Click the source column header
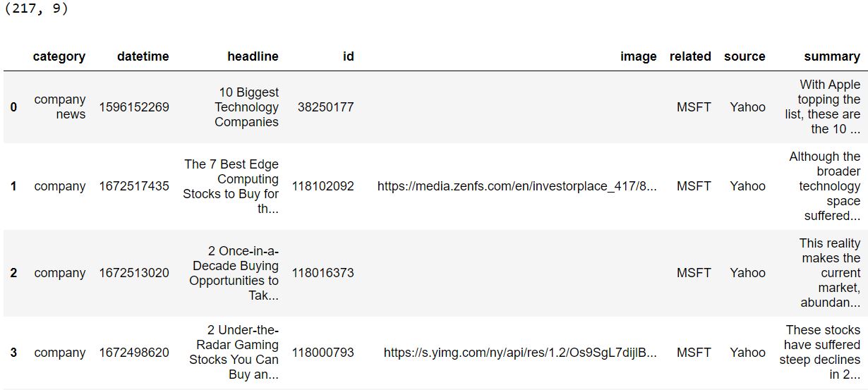 pyautogui.click(x=745, y=56)
